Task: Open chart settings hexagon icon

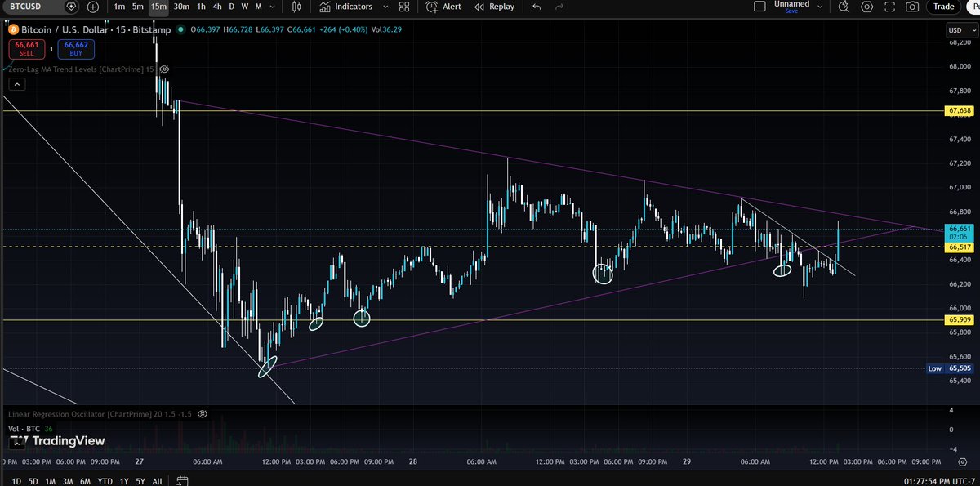Action: [x=866, y=7]
